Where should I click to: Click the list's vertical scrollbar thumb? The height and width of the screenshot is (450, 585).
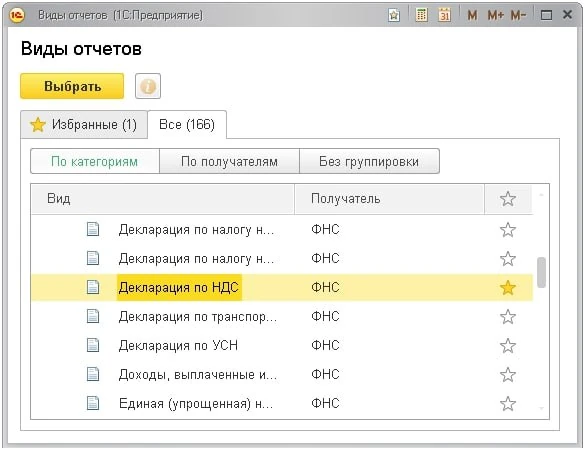541,272
